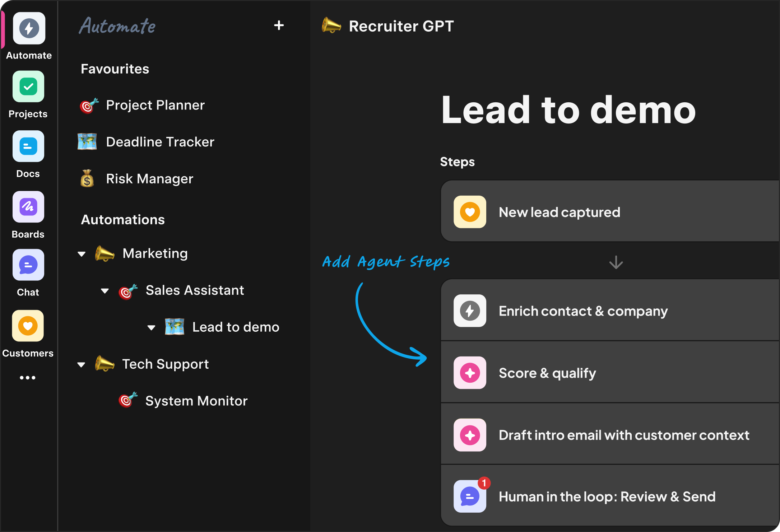
Task: Click the Enrich contact lightning icon
Action: pyautogui.click(x=470, y=311)
